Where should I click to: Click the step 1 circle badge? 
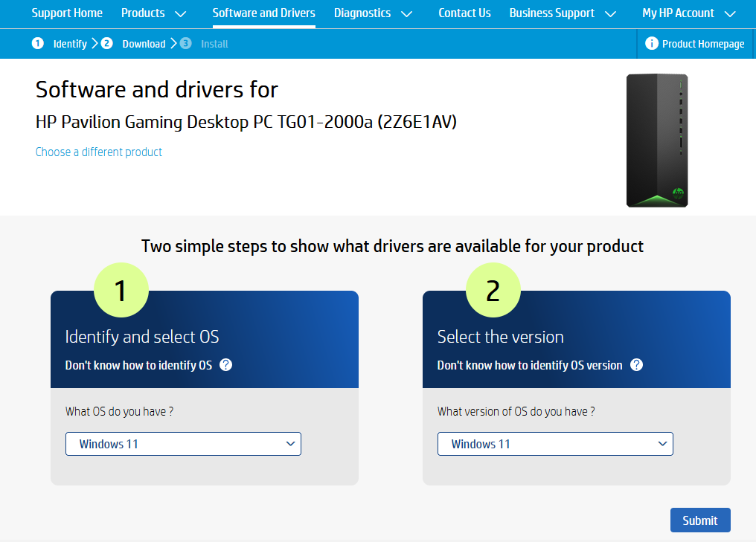coord(121,289)
